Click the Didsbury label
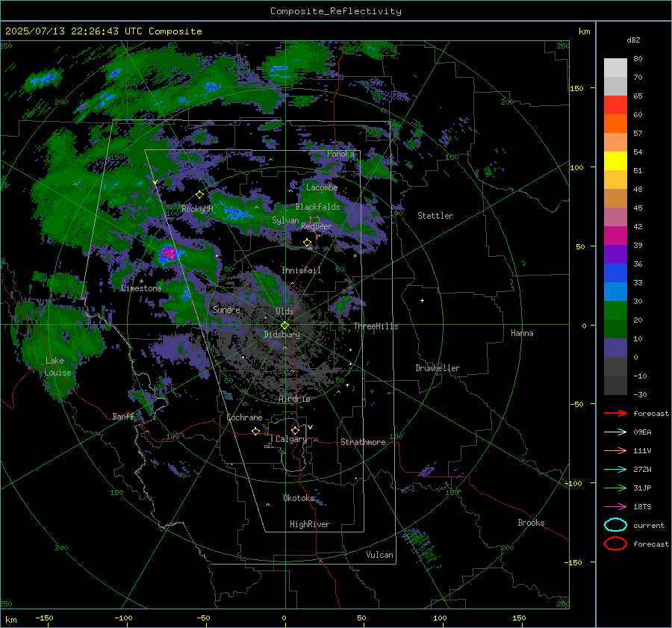The image size is (672, 628). (281, 335)
